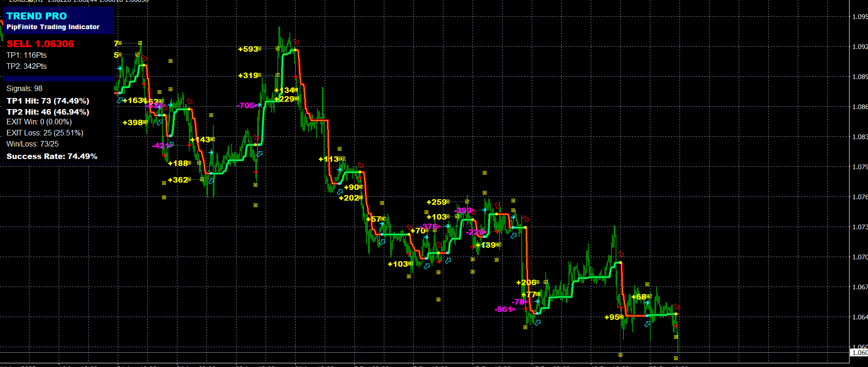Click the magenta -376 loss label
This screenshot has width=868, height=367.
coord(428,226)
